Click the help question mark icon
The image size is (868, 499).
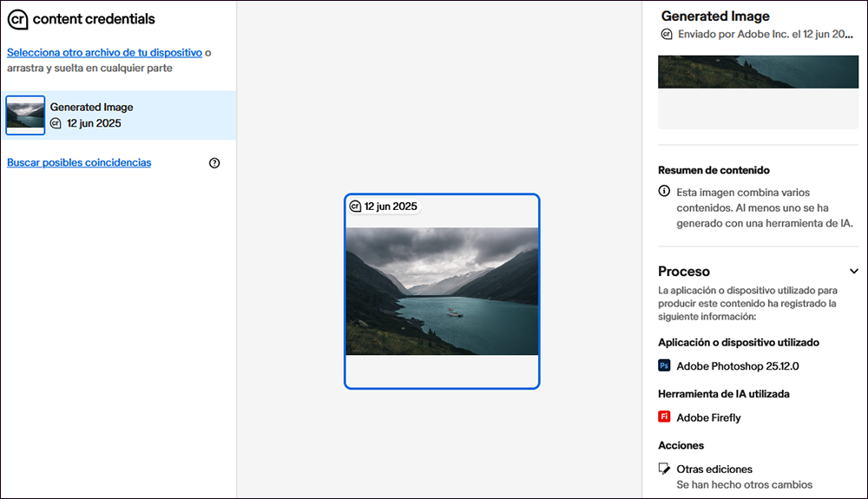pyautogui.click(x=214, y=163)
